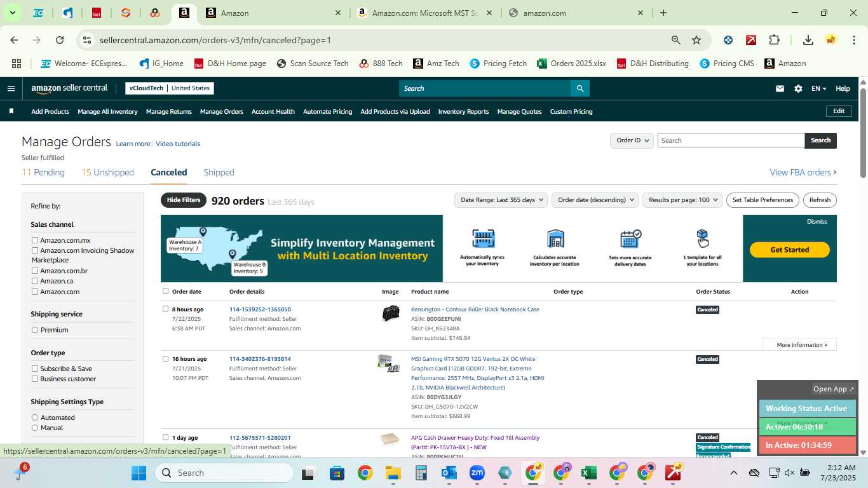868x488 pixels.
Task: Select the Manual shipping settings radio
Action: (35, 428)
